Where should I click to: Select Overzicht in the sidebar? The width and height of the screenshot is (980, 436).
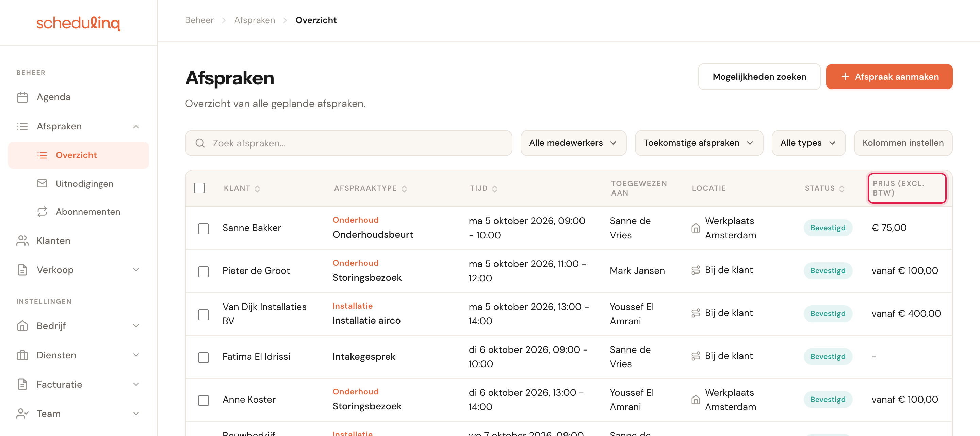(x=79, y=155)
